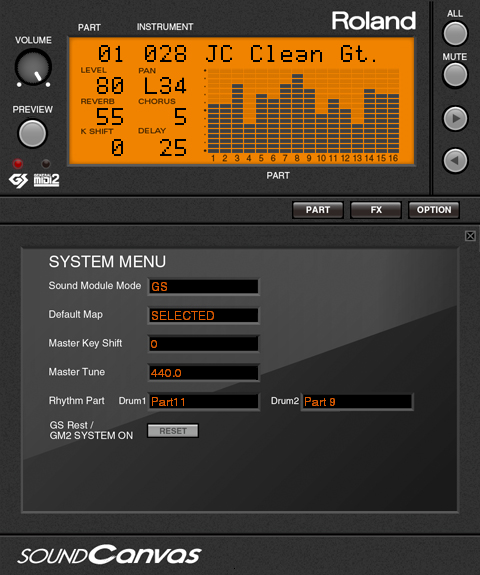Image resolution: width=480 pixels, height=575 pixels.
Task: Open the Default Map SELECTED dropdown
Action: (204, 315)
